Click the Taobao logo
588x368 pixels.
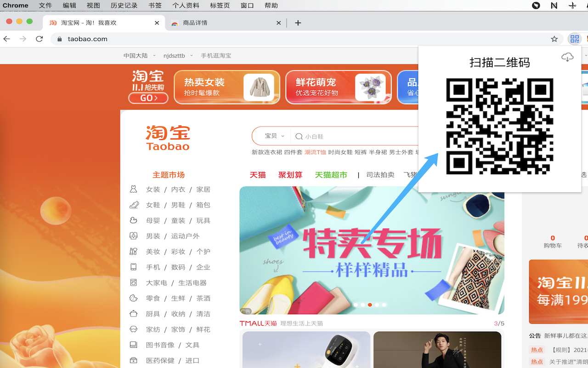point(168,138)
